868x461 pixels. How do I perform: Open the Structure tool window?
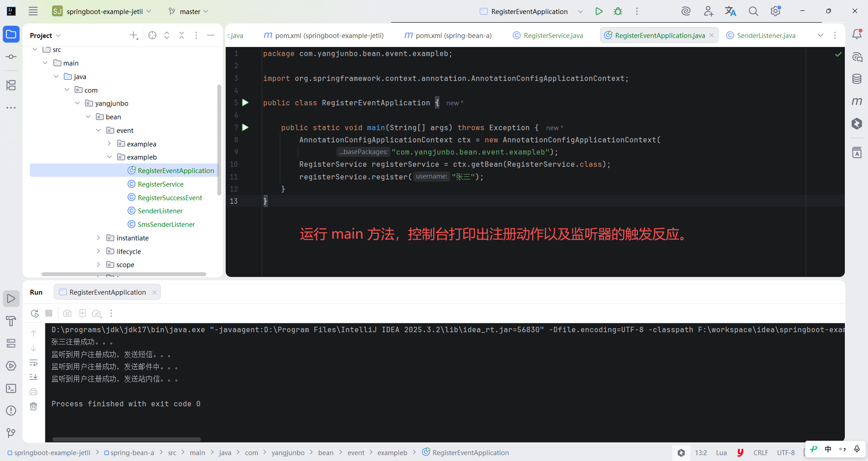coord(11,85)
